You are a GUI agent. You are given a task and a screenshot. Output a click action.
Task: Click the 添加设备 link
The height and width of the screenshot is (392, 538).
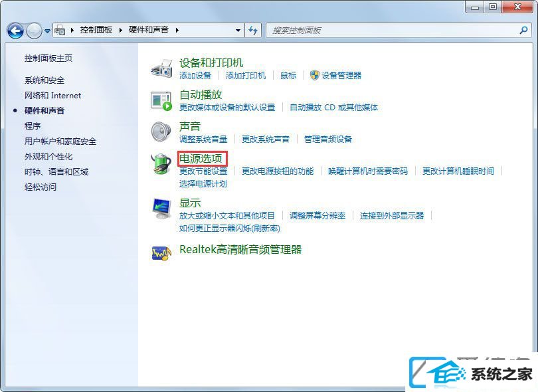[195, 76]
